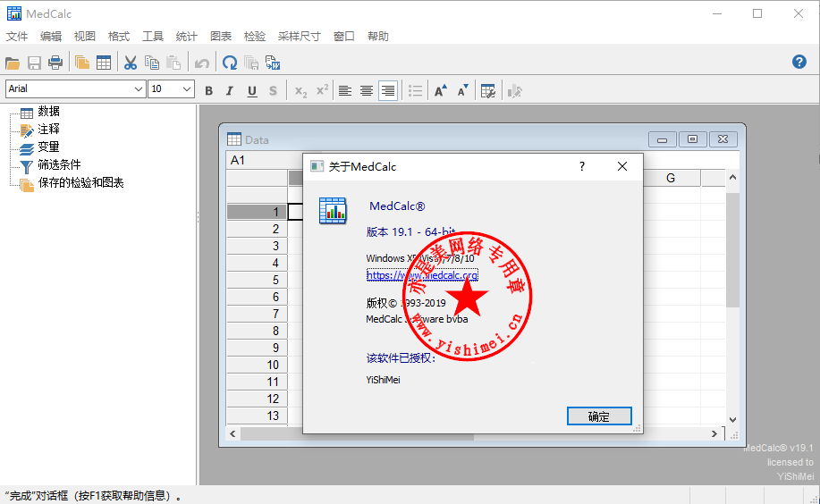Open the 检验 menu
Screen dimensions: 820x504
(x=255, y=36)
